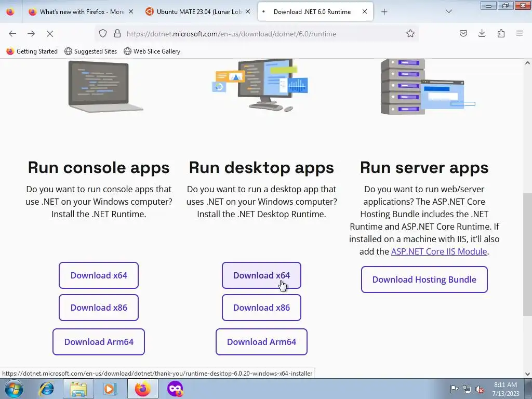Screen dimensions: 532x399
Task: Click the browser Back arrow
Action: [12, 34]
